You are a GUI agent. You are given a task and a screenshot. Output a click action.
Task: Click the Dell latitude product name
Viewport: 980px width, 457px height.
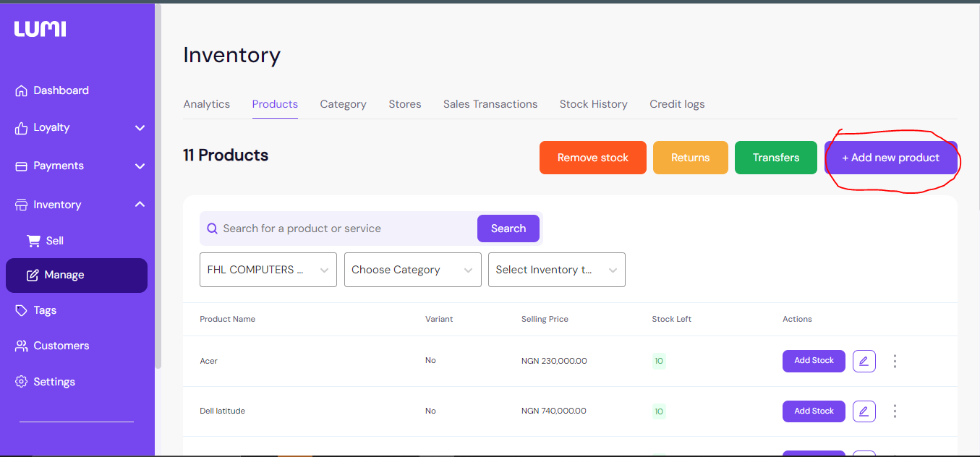pyautogui.click(x=223, y=411)
